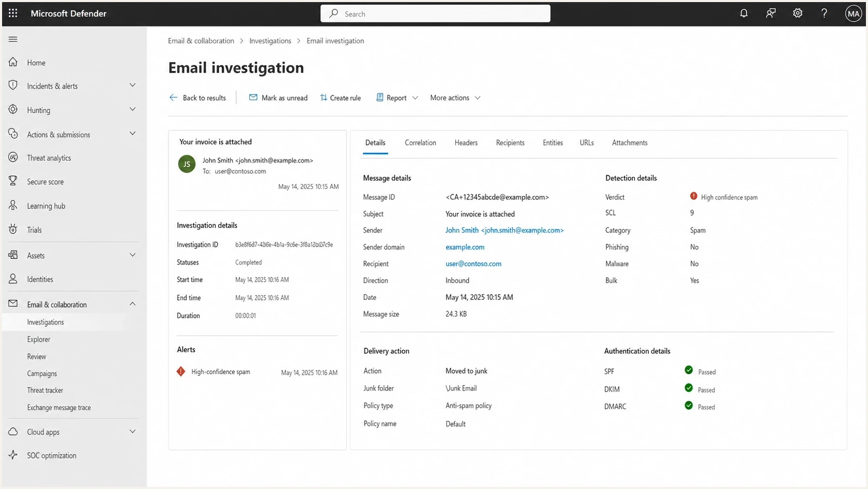Switch to the Recipients tab
The width and height of the screenshot is (868, 489).
[x=510, y=143]
